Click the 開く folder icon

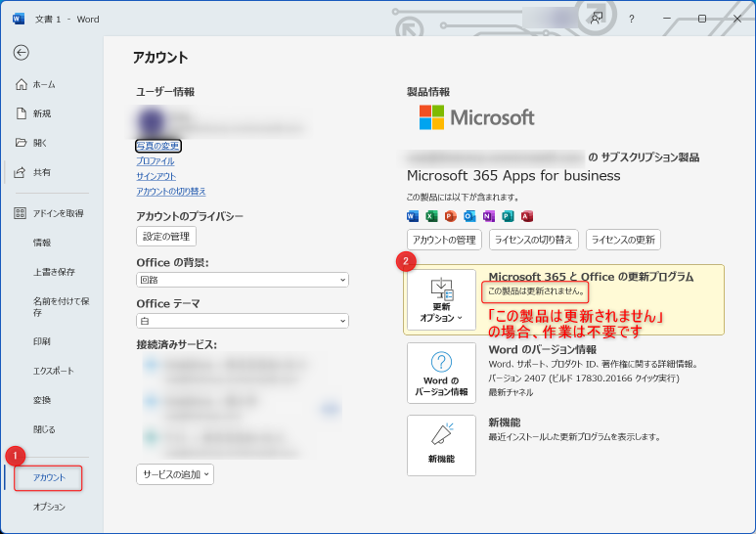pyautogui.click(x=21, y=143)
